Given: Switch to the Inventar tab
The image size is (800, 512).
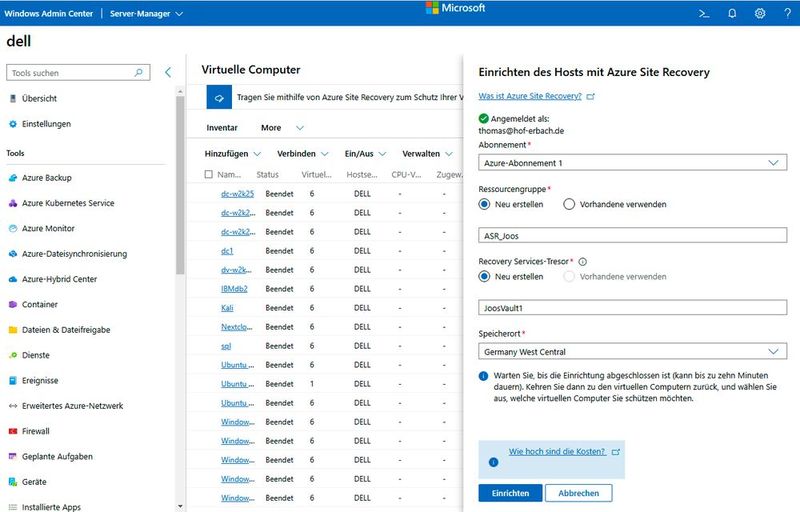Looking at the screenshot, I should (222, 128).
